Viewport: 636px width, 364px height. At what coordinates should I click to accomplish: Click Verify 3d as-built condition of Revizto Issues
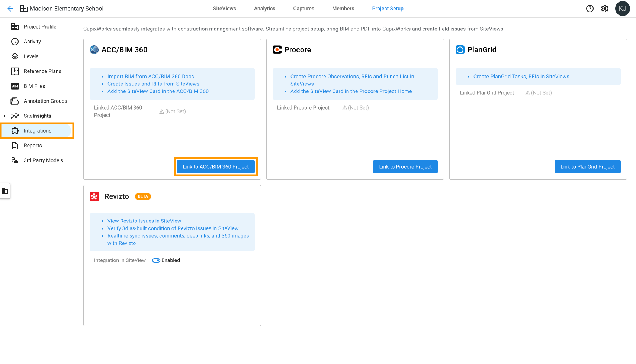point(173,228)
